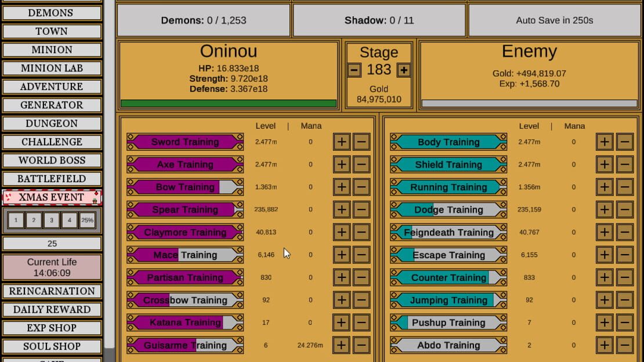
Task: Open the EXP SHOP
Action: click(52, 328)
